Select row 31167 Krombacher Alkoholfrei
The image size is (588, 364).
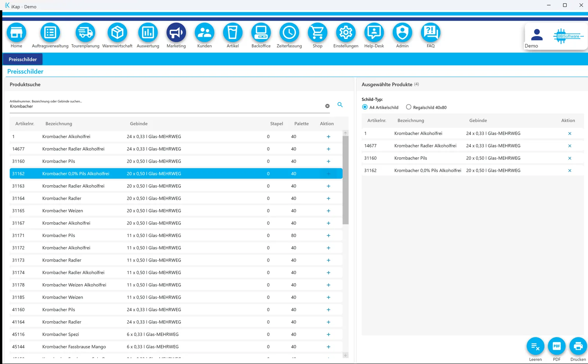176,223
